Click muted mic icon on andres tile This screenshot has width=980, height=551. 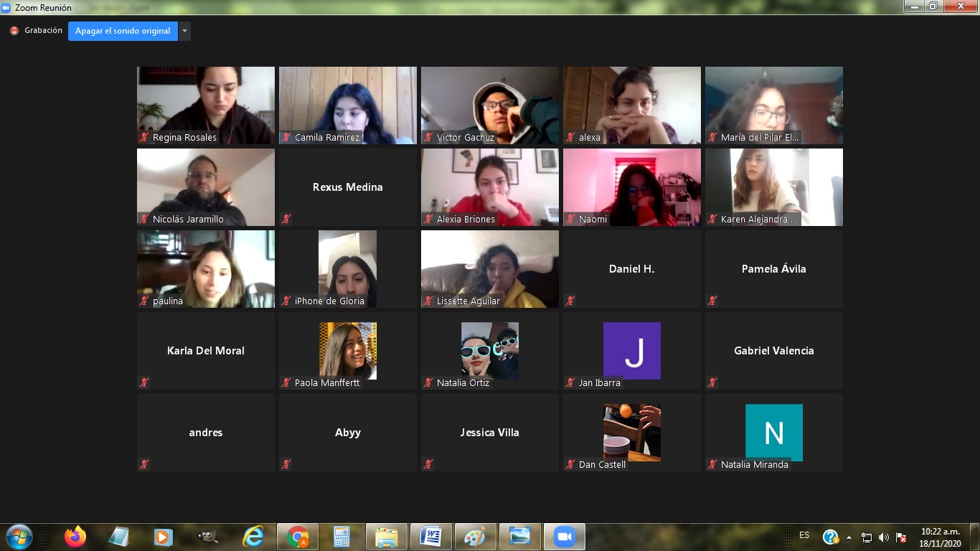(144, 464)
